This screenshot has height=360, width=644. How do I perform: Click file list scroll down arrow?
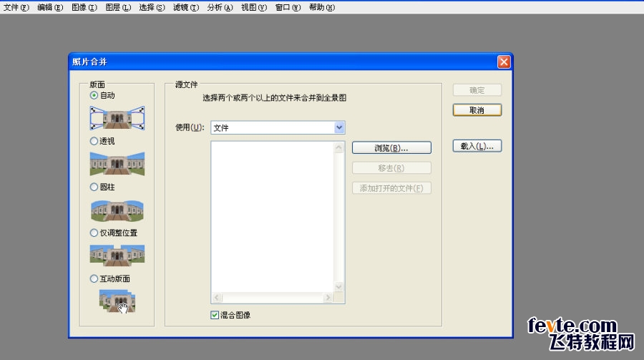point(339,286)
